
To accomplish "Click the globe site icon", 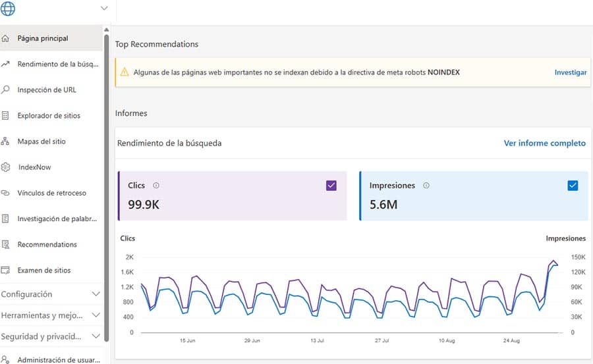I will (7, 9).
